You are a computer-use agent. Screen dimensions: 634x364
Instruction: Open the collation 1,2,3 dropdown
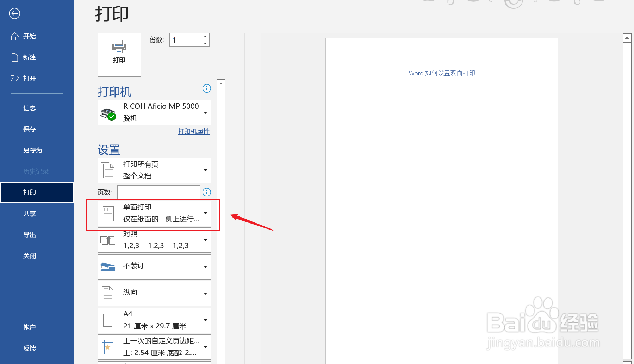coord(154,240)
